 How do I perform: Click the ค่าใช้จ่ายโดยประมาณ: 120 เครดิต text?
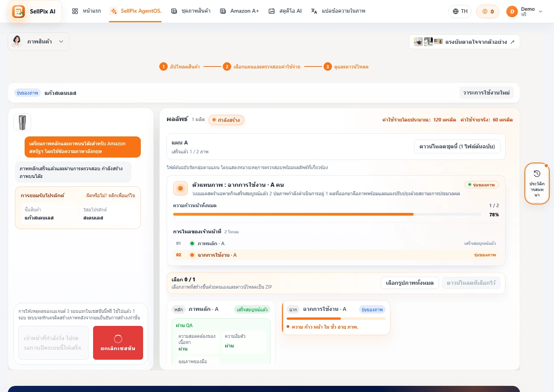tap(419, 120)
